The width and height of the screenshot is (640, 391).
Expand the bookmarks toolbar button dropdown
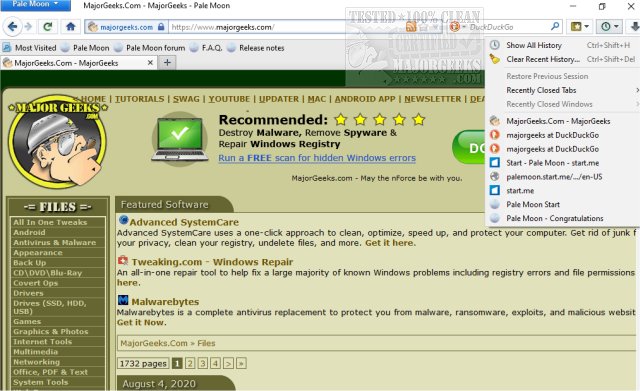coord(580,27)
